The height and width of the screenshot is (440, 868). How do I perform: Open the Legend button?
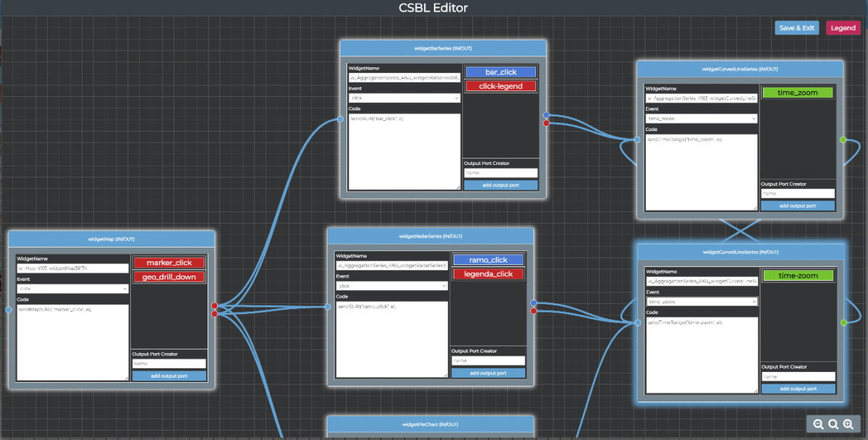point(843,28)
